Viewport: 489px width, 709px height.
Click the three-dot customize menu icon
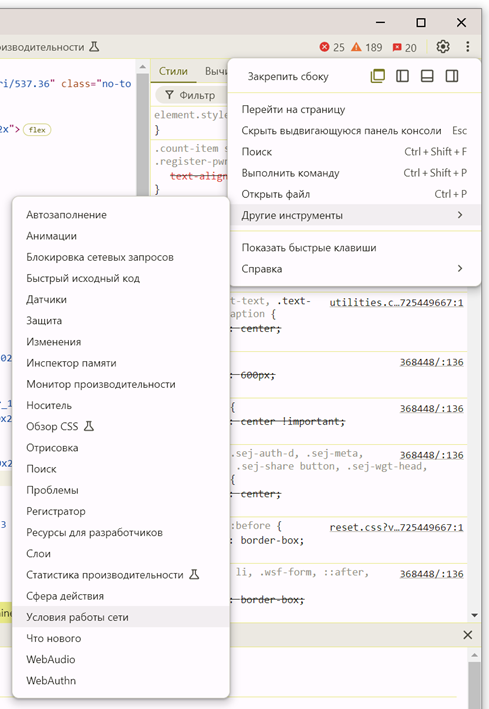[468, 47]
